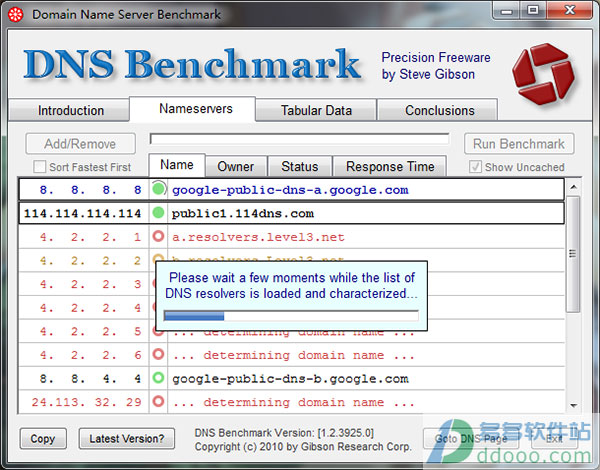Click the green status dot for 114.114.114.114

click(x=158, y=213)
